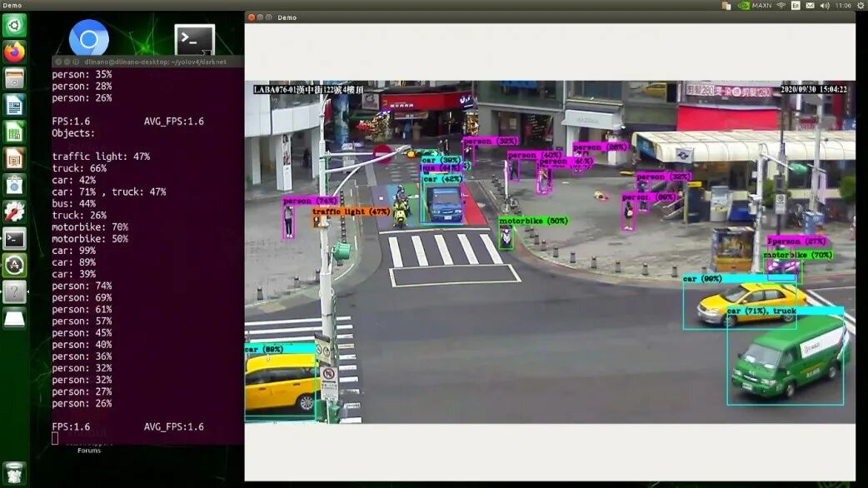
Task: Click the 'motorbike (50%)' detection label
Action: [x=533, y=221]
